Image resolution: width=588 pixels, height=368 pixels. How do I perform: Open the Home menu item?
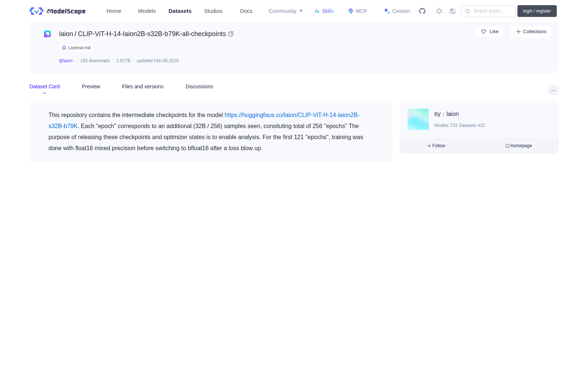114,11
